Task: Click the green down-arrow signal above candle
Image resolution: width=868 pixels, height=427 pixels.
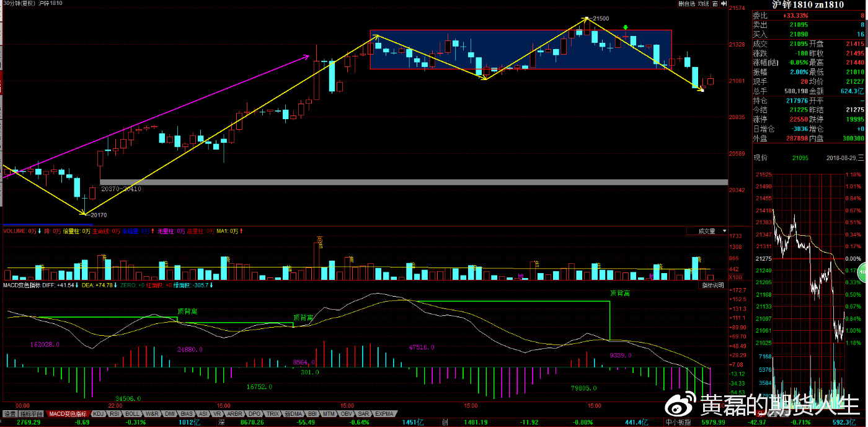Action: (x=626, y=27)
